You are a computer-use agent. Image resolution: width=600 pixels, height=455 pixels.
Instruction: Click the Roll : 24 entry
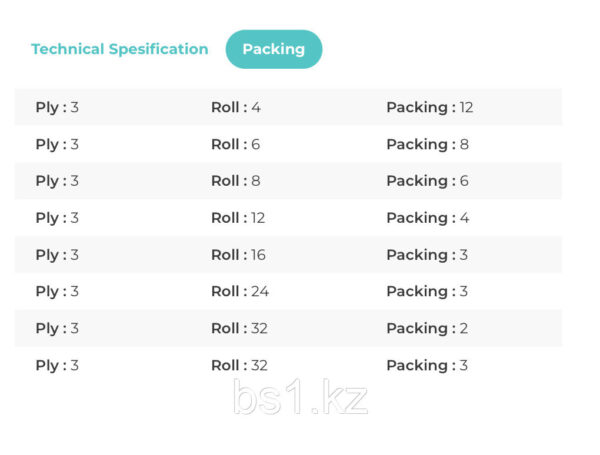[240, 292]
